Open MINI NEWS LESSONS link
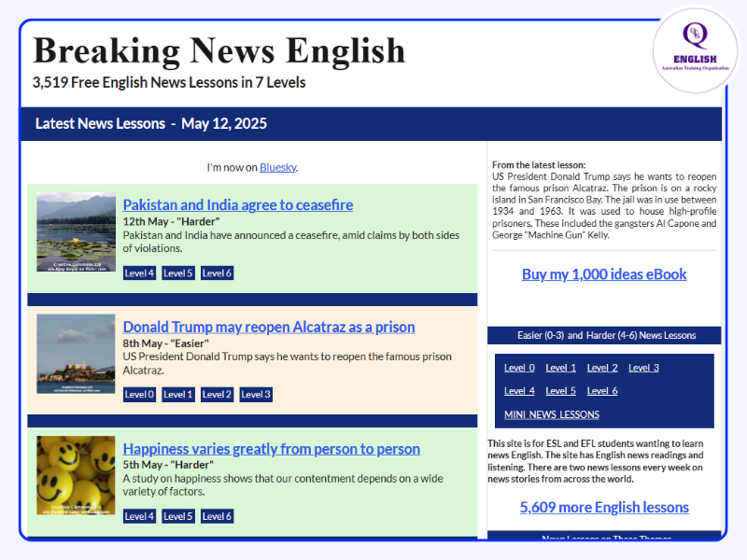This screenshot has height=560, width=747. [552, 414]
